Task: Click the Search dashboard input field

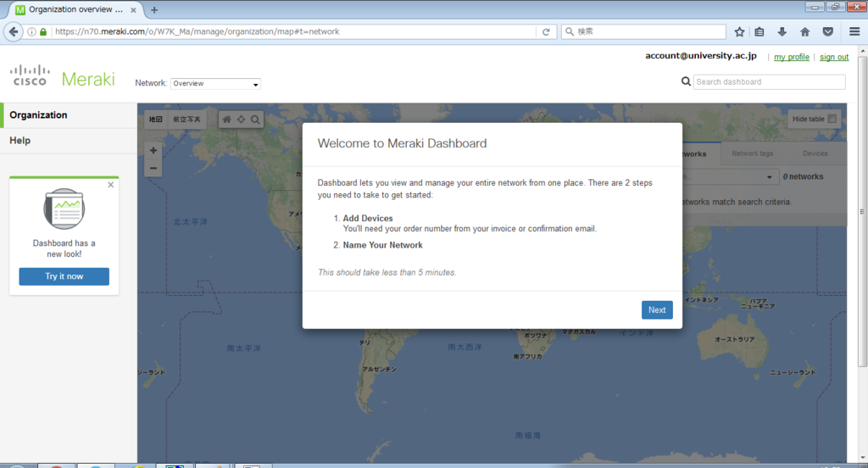Action: tap(769, 82)
